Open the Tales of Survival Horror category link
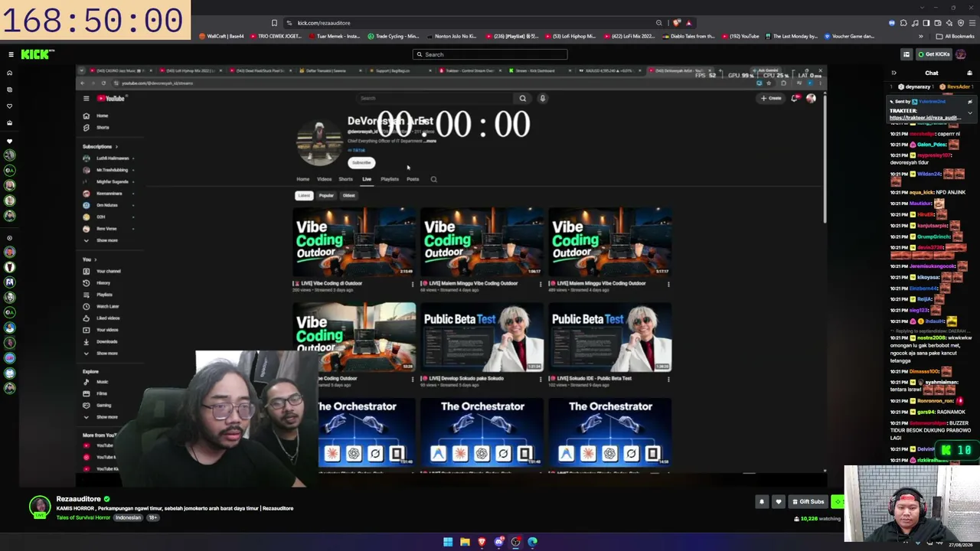Viewport: 980px width, 551px height. [83, 518]
